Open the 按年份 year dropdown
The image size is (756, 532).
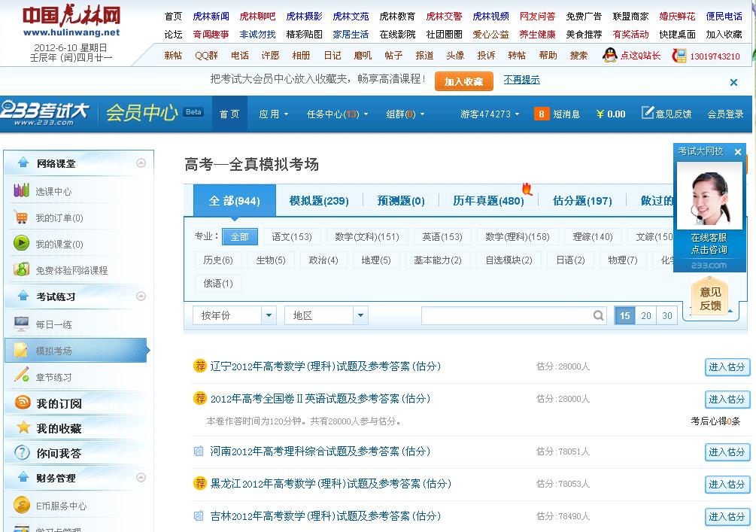click(x=233, y=315)
